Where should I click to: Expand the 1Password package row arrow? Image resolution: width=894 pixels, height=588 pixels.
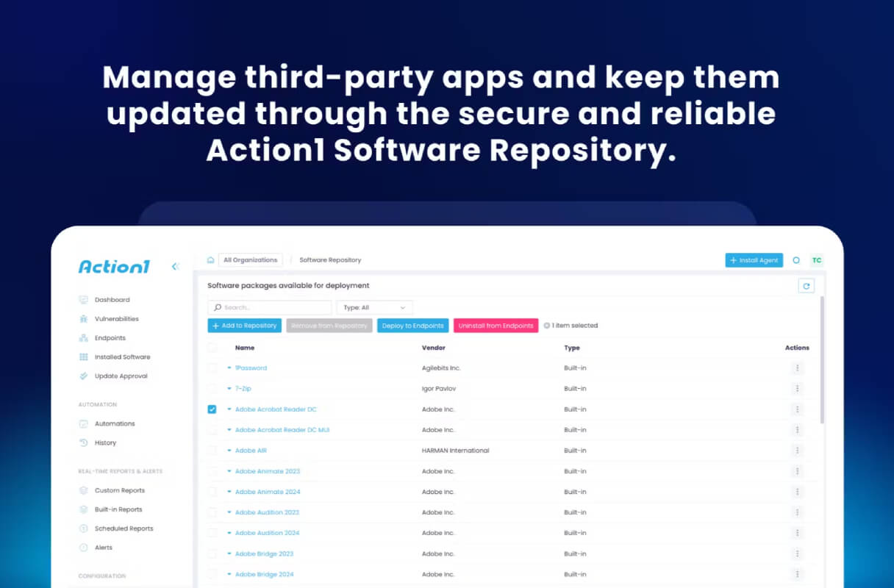pyautogui.click(x=229, y=368)
